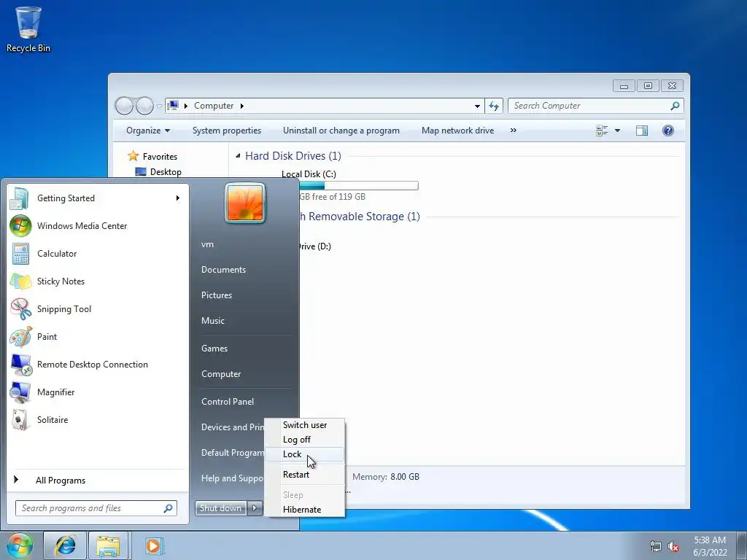Click the Explorer Help question mark icon

(x=668, y=131)
